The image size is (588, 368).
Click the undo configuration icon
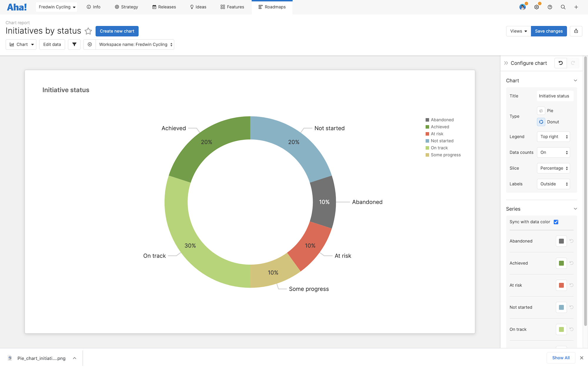(561, 63)
